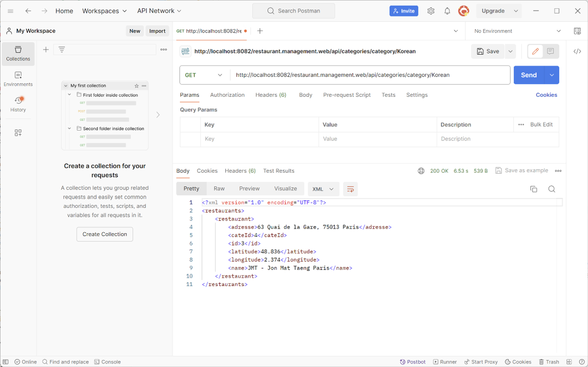588x367 pixels.
Task: Open the environment quick look icon
Action: 577,31
